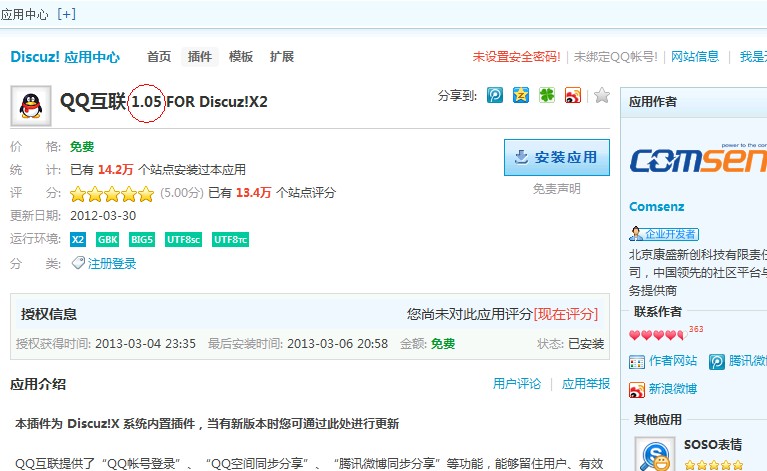
Task: Select the UTF8sc environment tag
Action: (183, 240)
